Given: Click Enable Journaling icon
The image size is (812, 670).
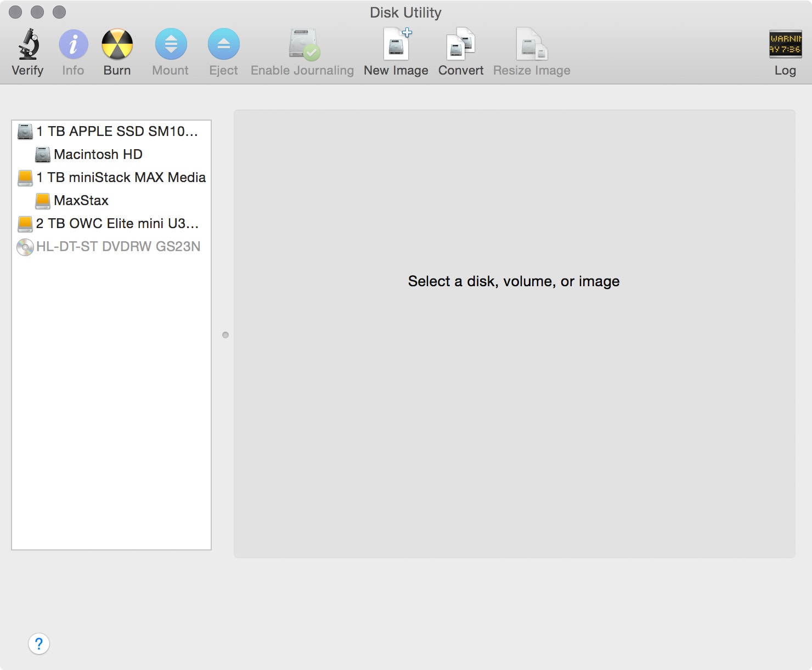Looking at the screenshot, I should pyautogui.click(x=303, y=44).
